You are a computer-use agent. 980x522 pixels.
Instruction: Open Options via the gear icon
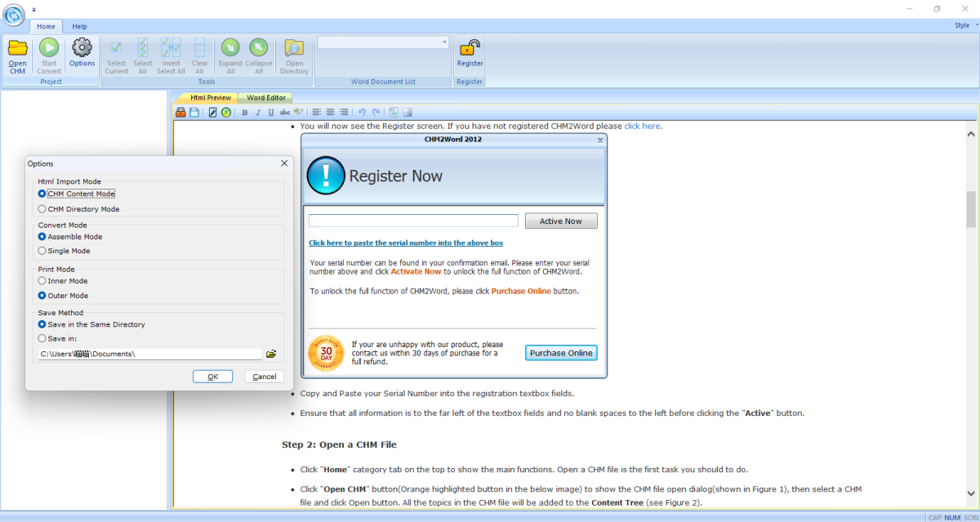click(82, 48)
